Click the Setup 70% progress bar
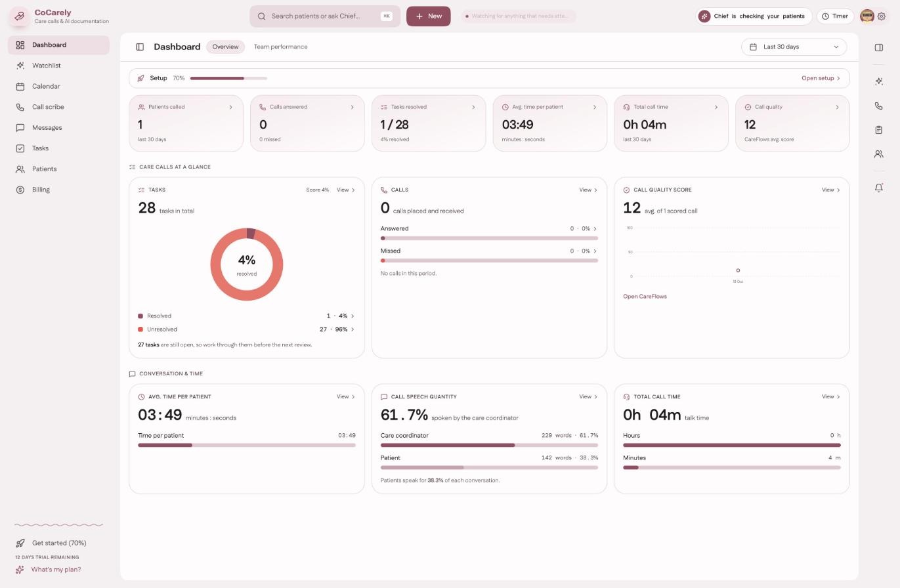Screen dimensions: 900x588 228,78
